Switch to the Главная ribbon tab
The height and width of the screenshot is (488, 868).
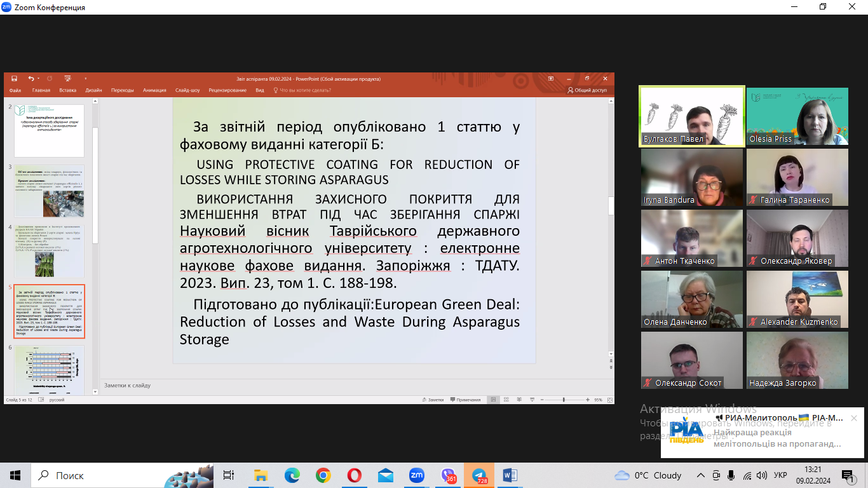41,90
